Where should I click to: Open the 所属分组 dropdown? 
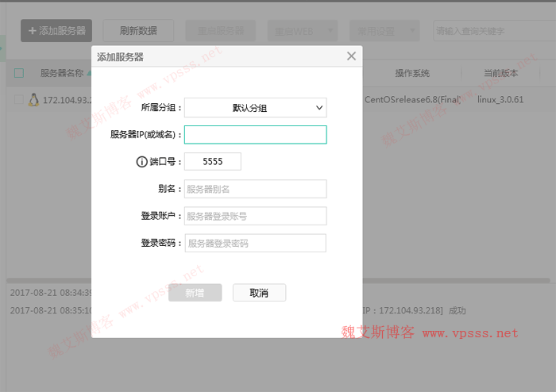[x=255, y=108]
